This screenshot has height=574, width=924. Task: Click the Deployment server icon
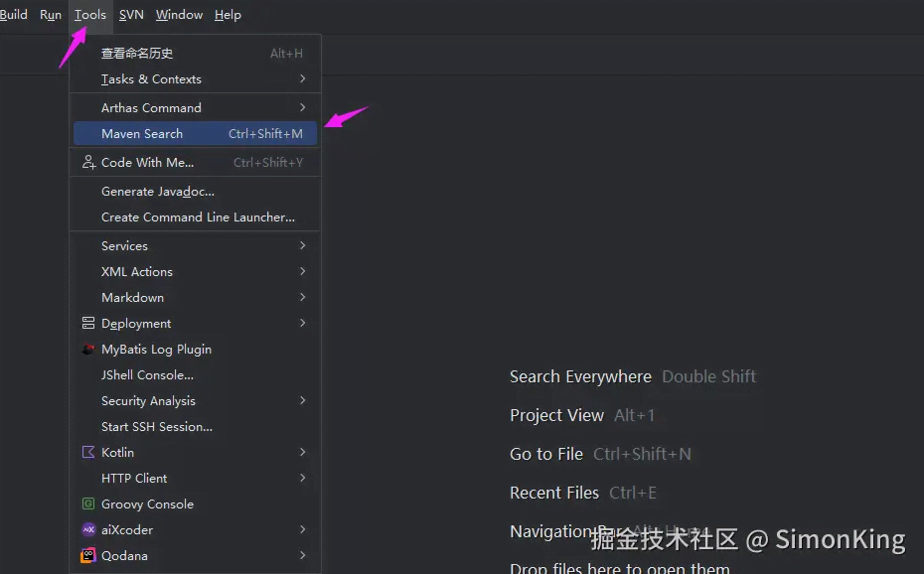(88, 323)
